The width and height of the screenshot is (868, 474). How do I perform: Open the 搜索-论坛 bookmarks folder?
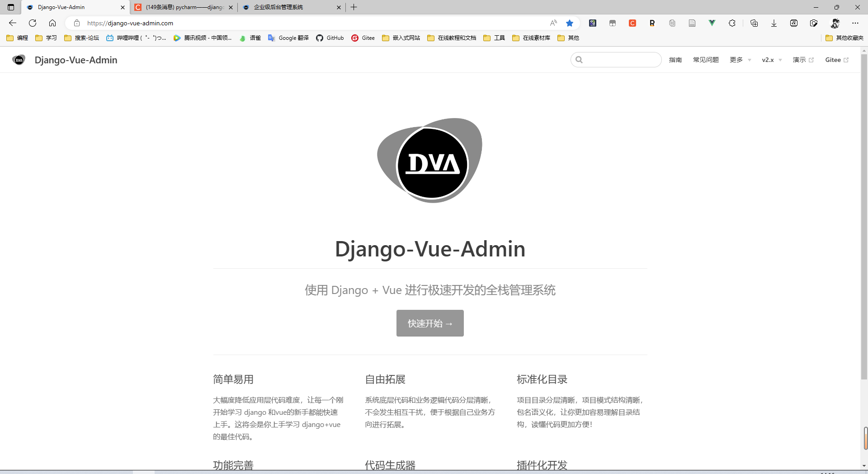(81, 38)
